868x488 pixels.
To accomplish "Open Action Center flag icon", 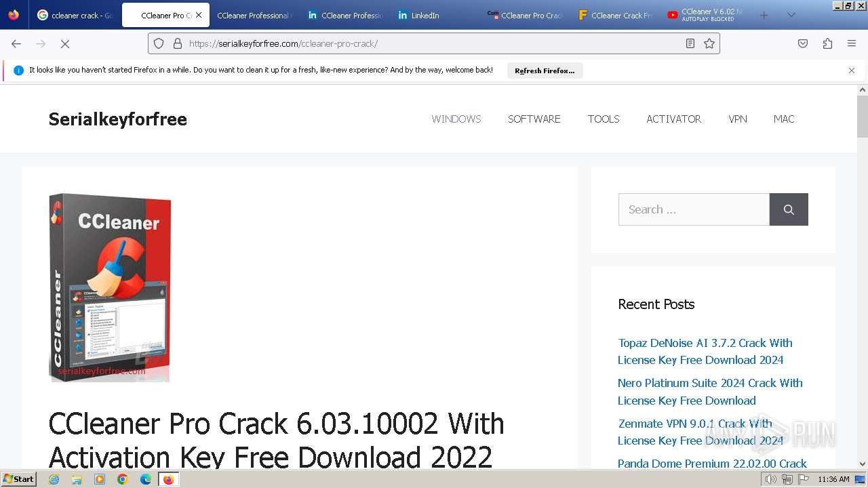I will (x=804, y=479).
